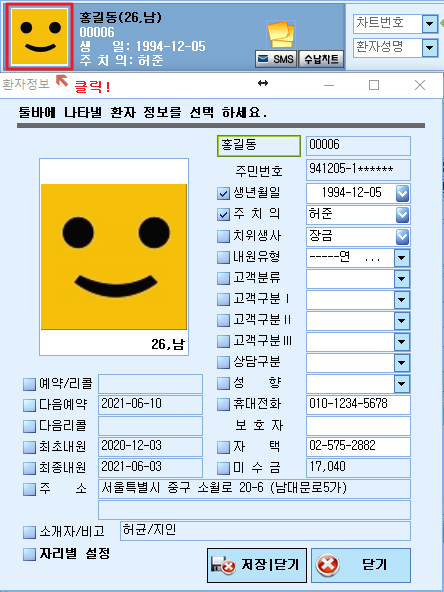This screenshot has height=592, width=444.
Task: Open the 수납차트 payment chart
Action: tap(321, 59)
